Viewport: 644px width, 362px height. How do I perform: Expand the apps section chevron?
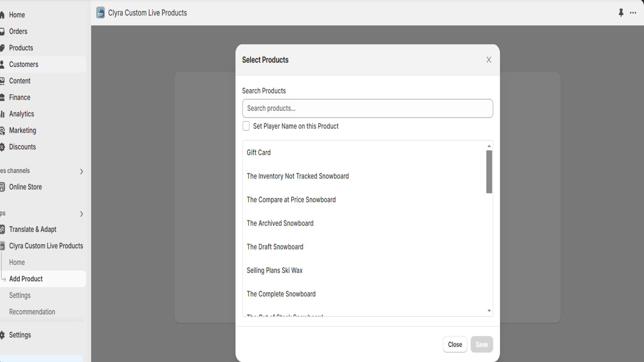click(x=81, y=214)
